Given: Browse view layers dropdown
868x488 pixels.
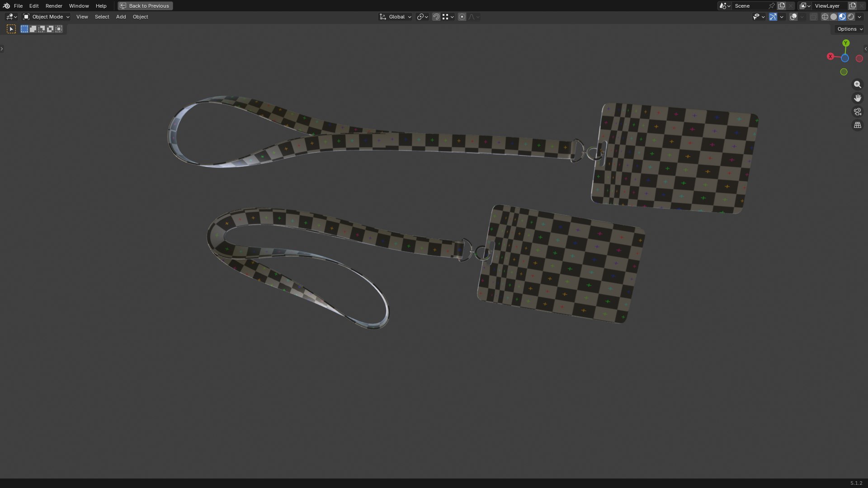Looking at the screenshot, I should [805, 6].
